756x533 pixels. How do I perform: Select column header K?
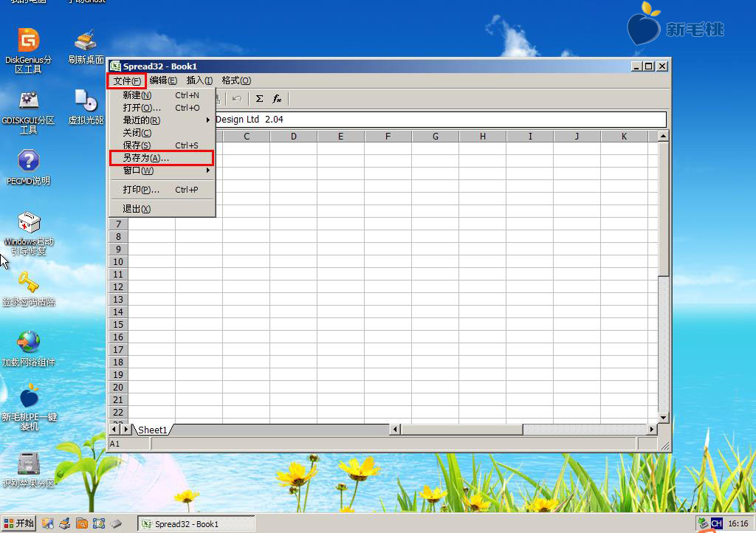click(624, 137)
